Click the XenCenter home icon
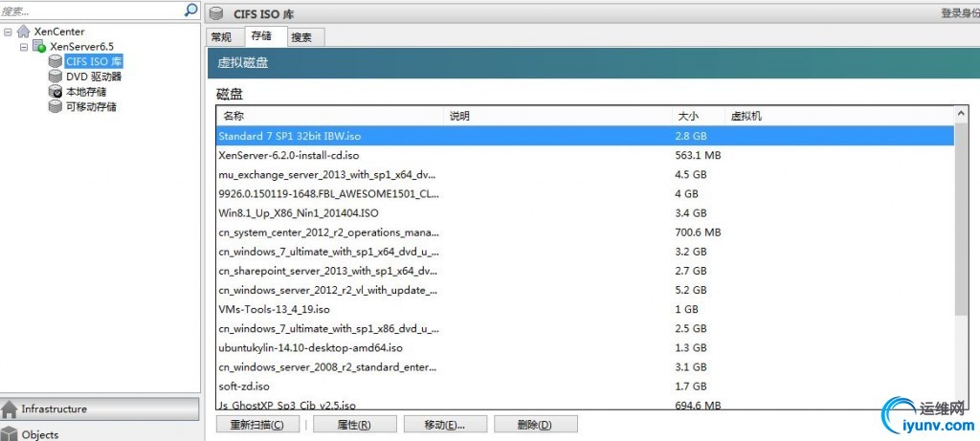980x441 pixels. click(x=24, y=32)
